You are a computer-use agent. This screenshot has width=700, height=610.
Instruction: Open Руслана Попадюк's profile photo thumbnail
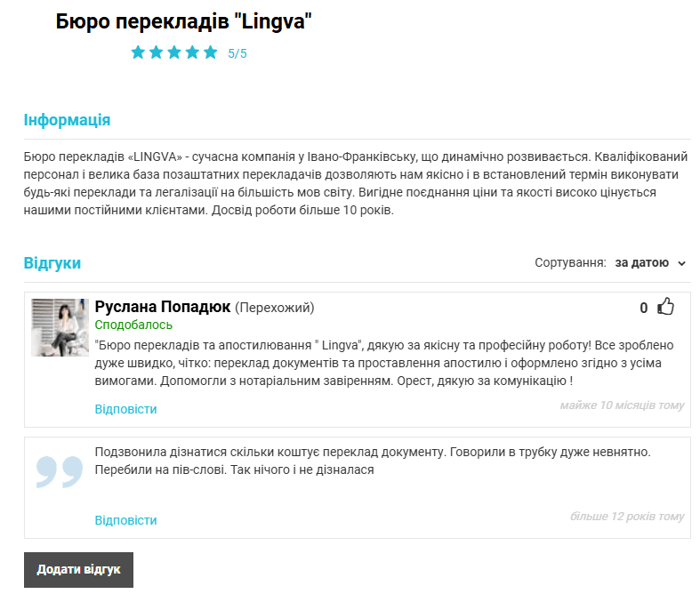[60, 327]
